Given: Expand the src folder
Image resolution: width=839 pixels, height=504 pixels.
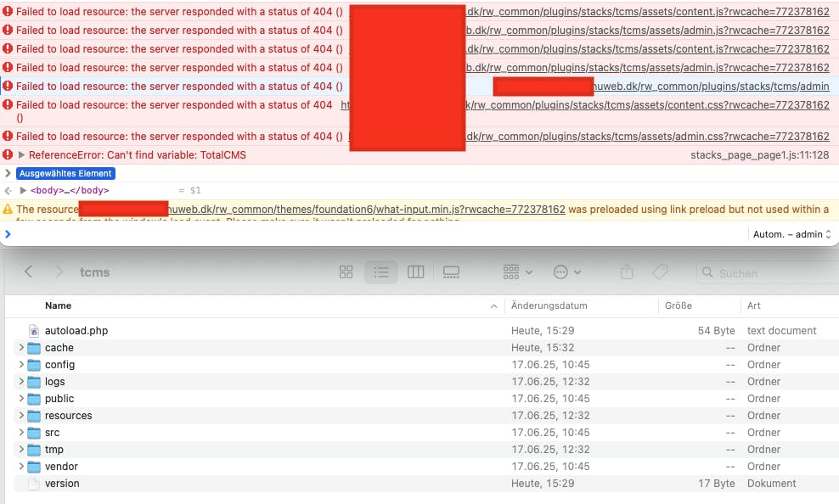Looking at the screenshot, I should click(x=21, y=433).
